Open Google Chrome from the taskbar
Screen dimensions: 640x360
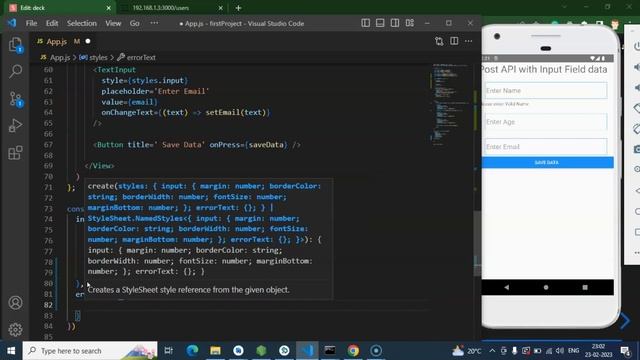click(353, 351)
